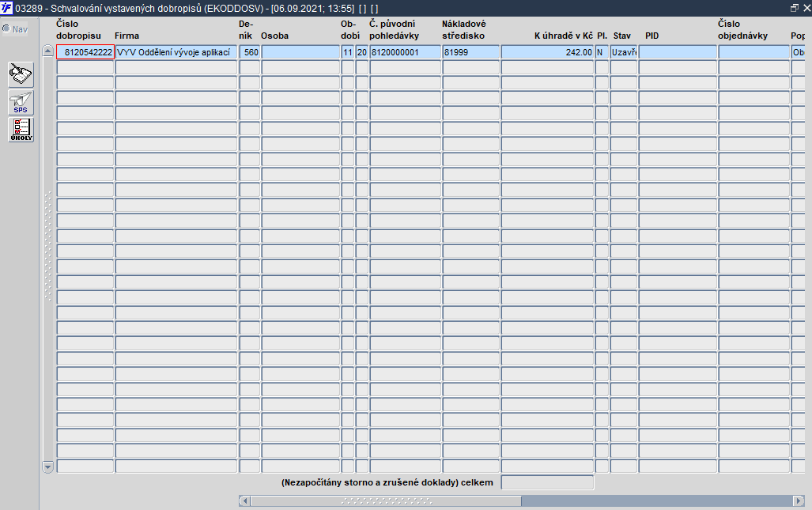Click the horizontal scrollbar right arrow
The height and width of the screenshot is (510, 812).
point(799,501)
